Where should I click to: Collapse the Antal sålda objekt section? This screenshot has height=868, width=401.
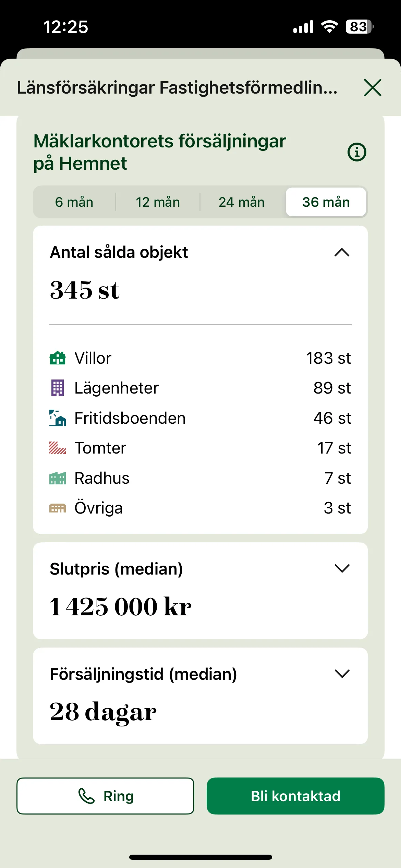[x=342, y=253]
